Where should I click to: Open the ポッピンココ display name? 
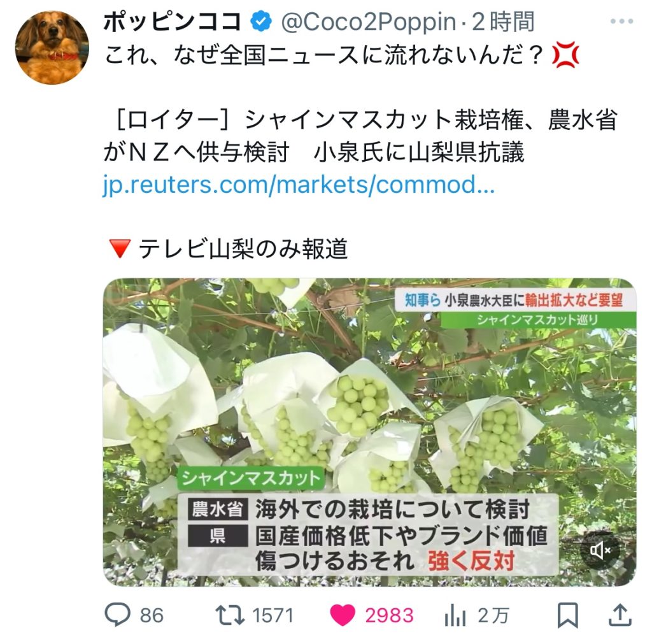[x=172, y=22]
